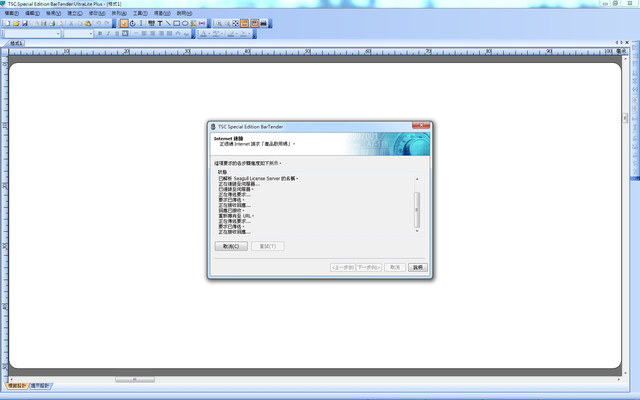640x400 pixels.
Task: Click the black printer icon in toolbar
Action: [x=264, y=24]
